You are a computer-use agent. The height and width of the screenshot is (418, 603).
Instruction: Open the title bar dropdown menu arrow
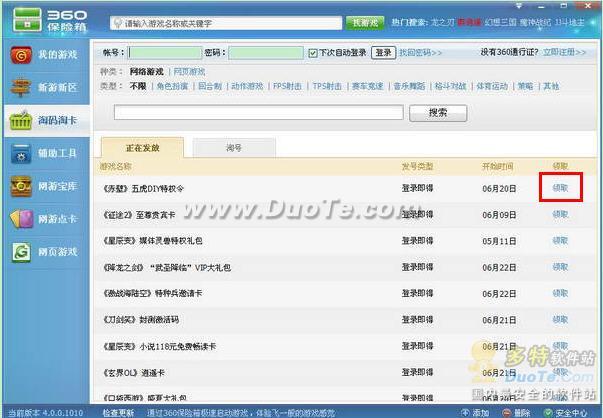[519, 5]
